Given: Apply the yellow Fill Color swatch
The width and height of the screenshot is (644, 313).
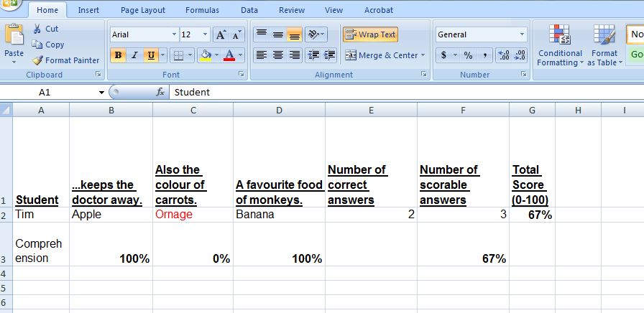Looking at the screenshot, I should pyautogui.click(x=206, y=55).
